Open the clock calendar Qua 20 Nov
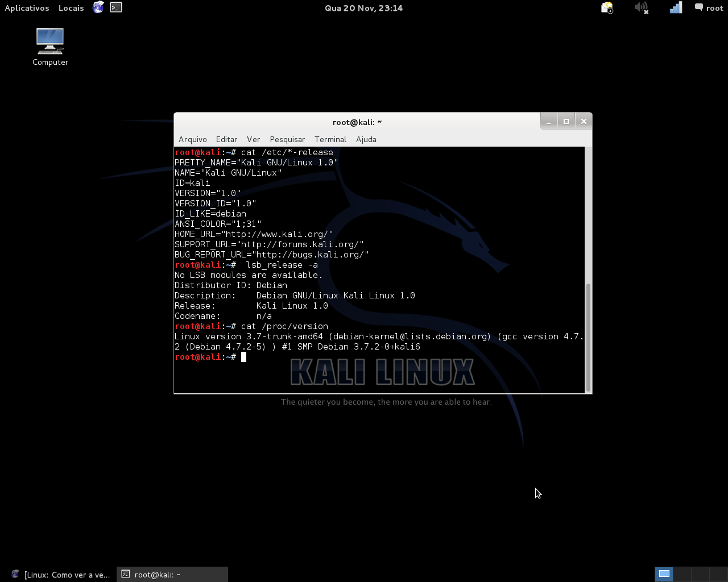728x582 pixels. click(x=363, y=8)
